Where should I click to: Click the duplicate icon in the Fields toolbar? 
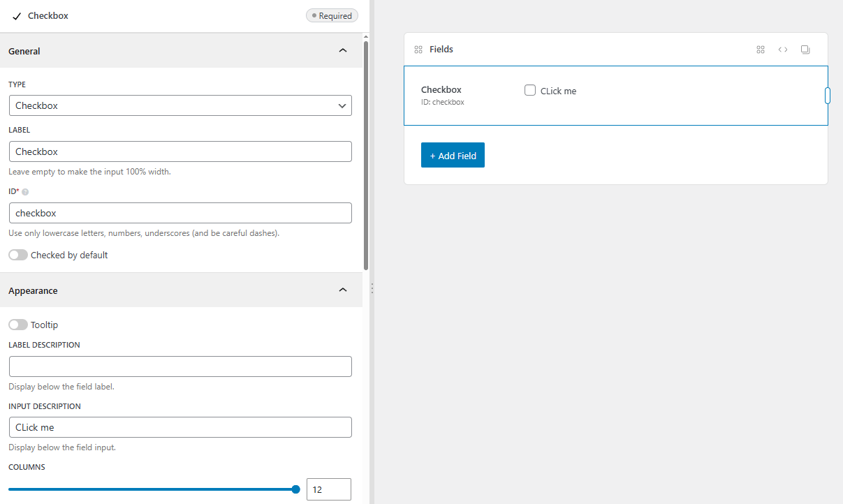(805, 50)
